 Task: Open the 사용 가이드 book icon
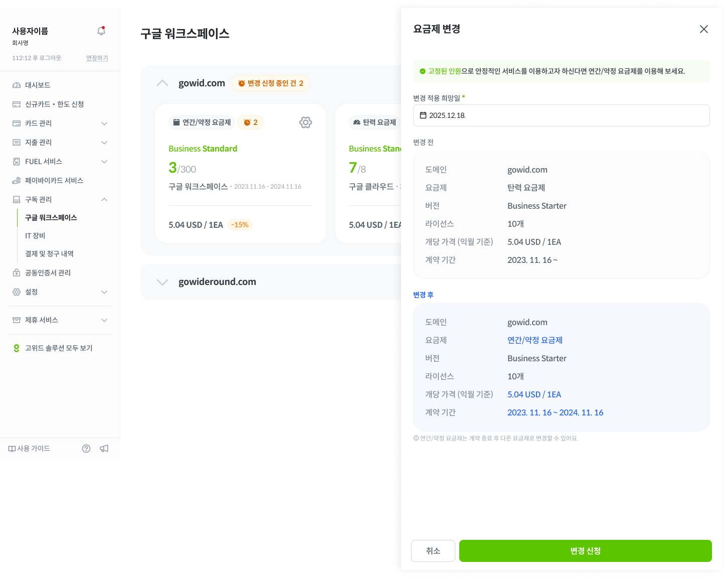coord(12,449)
